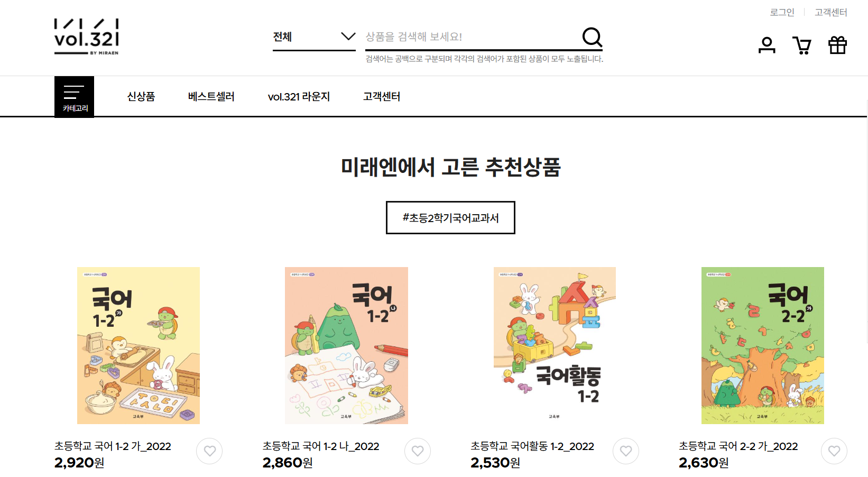Open the shopping cart icon
Image resolution: width=868 pixels, height=477 pixels.
point(802,45)
